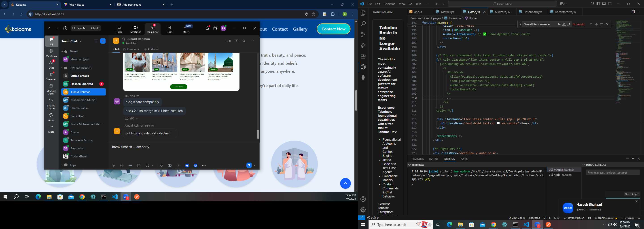This screenshot has height=229, width=644.
Task: Click the chat message vertical scrollbar
Action: click(258, 134)
